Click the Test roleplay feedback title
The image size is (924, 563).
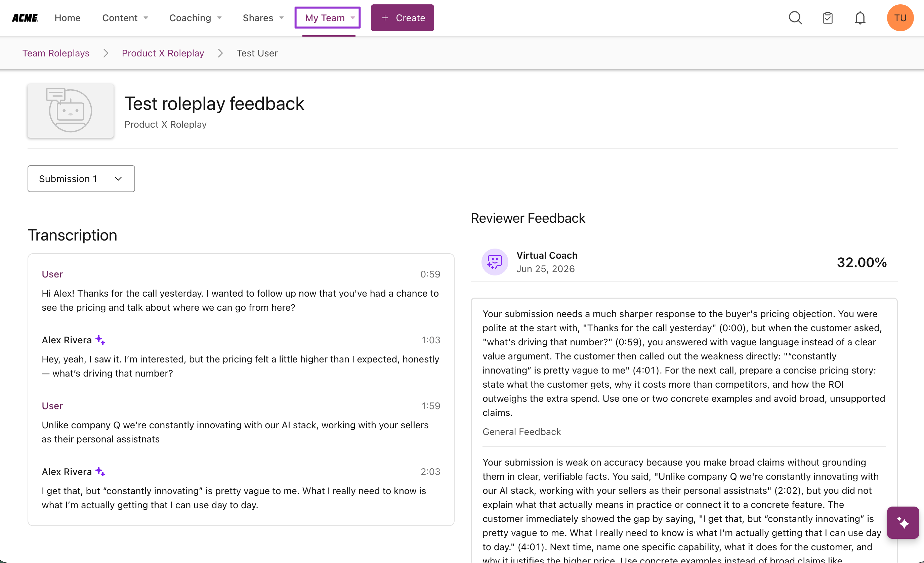pyautogui.click(x=214, y=103)
